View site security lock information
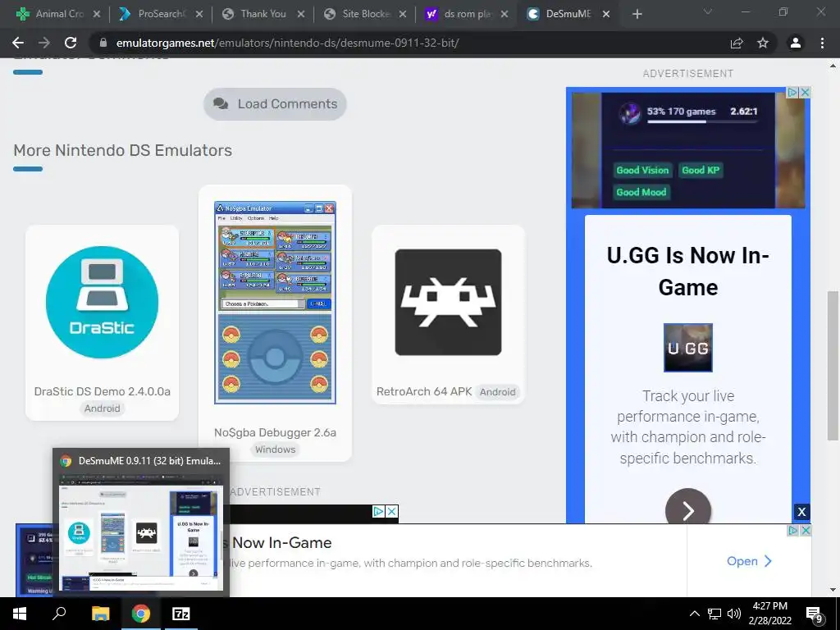840x630 pixels. click(103, 43)
